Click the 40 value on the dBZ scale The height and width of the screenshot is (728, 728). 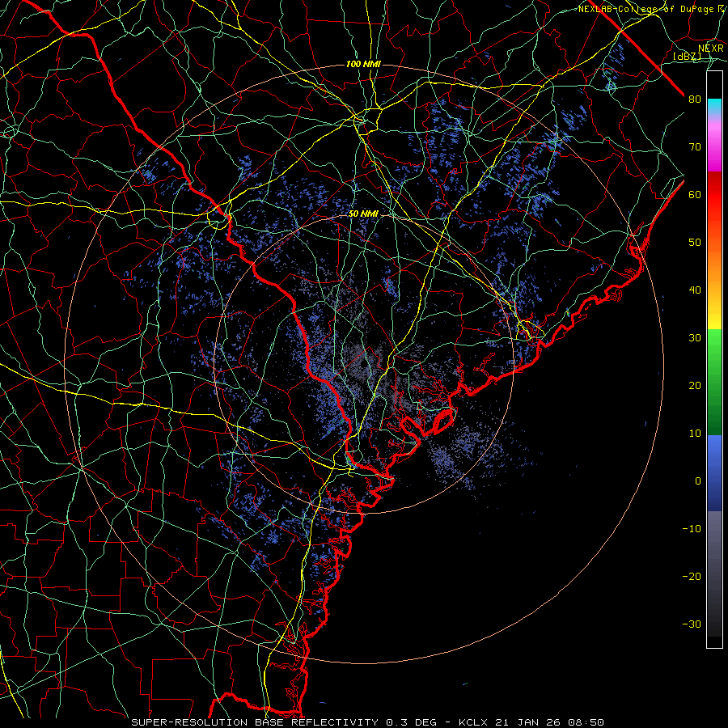click(x=695, y=290)
